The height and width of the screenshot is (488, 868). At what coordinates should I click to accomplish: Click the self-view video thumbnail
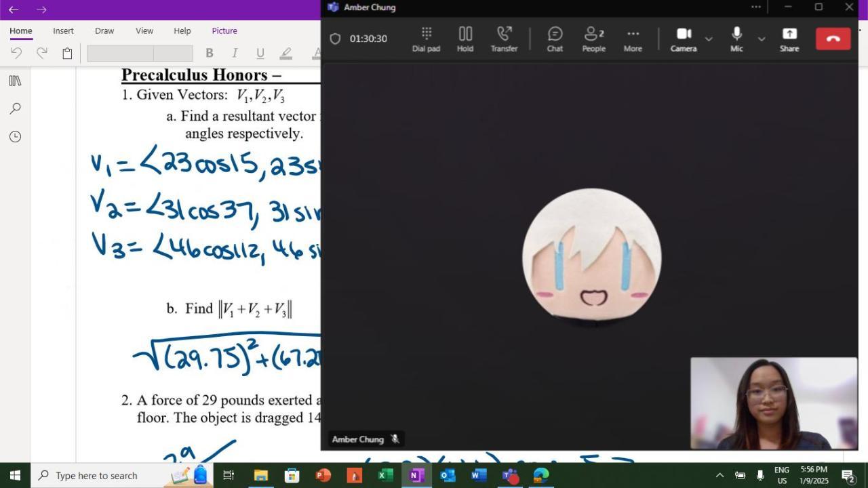[774, 403]
